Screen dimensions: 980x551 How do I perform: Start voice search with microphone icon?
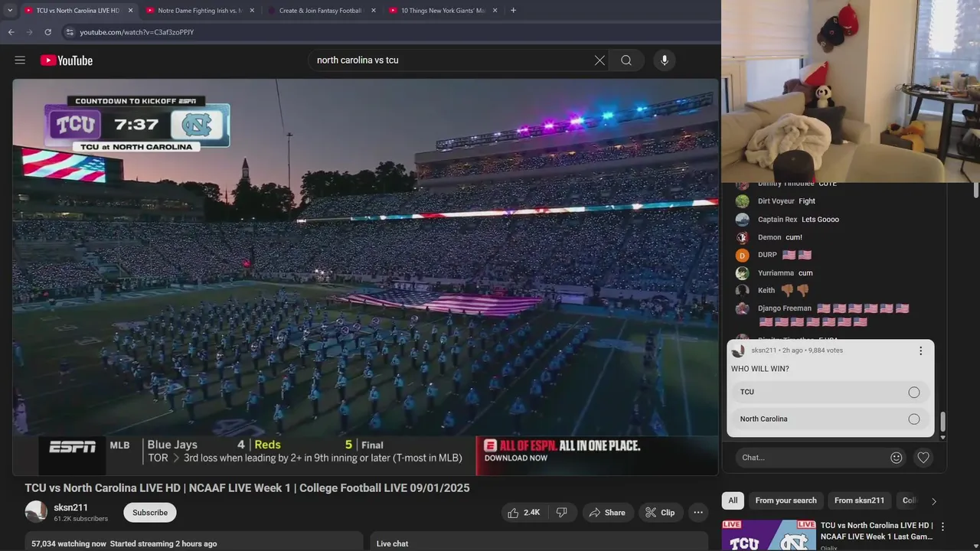point(665,60)
